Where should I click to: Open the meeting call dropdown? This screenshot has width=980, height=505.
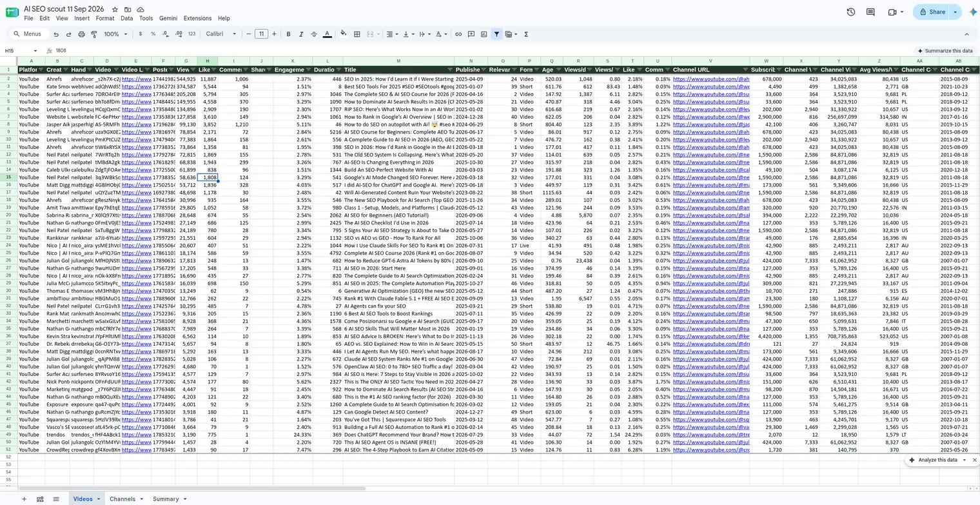pyautogui.click(x=901, y=12)
